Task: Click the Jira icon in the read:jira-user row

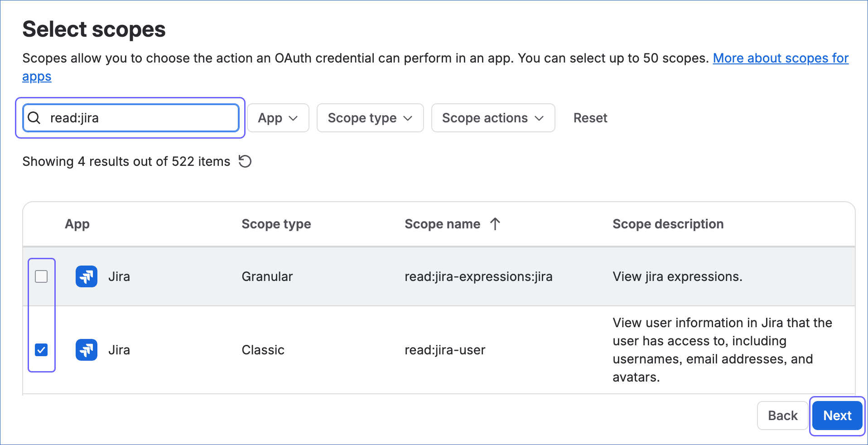Action: click(x=87, y=350)
